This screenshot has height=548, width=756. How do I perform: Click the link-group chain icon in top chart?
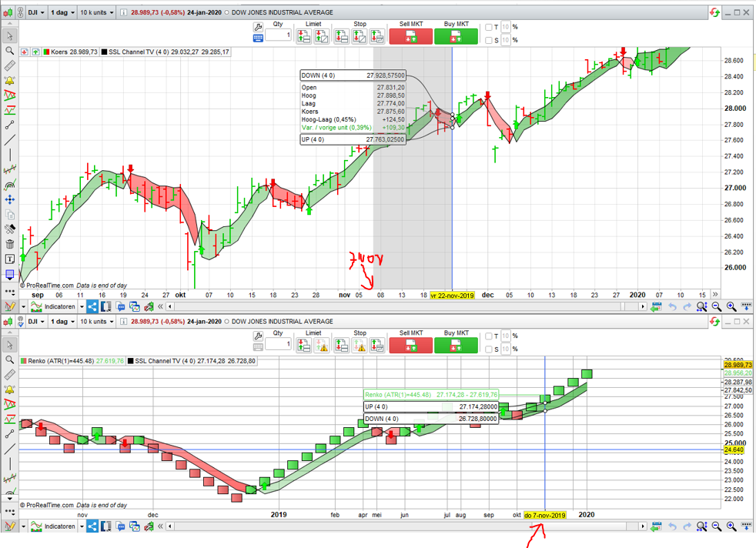point(20,12)
